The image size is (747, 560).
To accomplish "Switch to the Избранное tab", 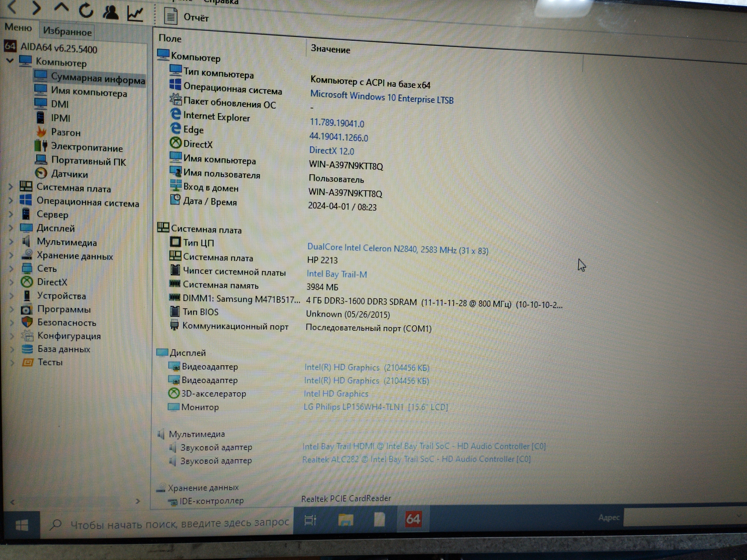I will 67,31.
